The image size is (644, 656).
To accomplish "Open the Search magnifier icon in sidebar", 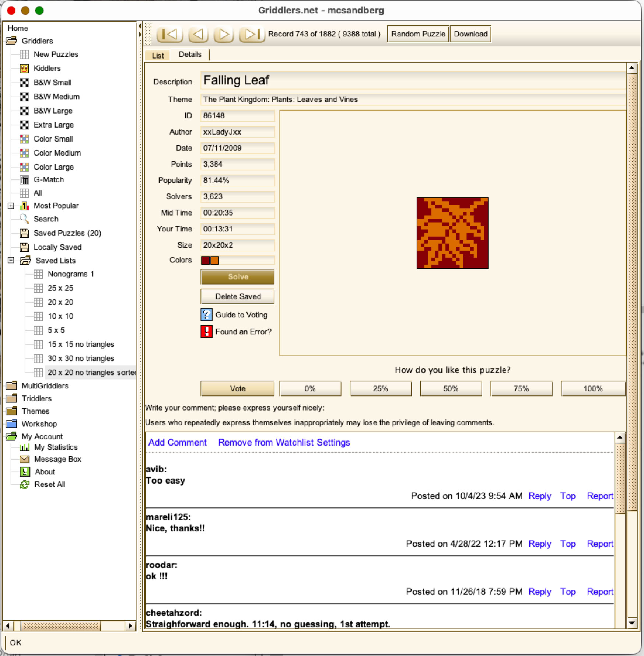I will 24,219.
